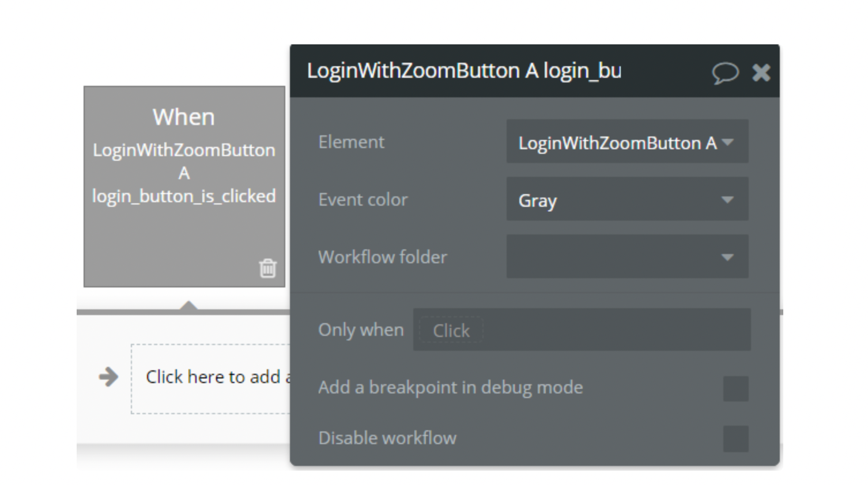Viewport: 868px width, 485px height.
Task: Click here to add an action box
Action: [x=211, y=378]
